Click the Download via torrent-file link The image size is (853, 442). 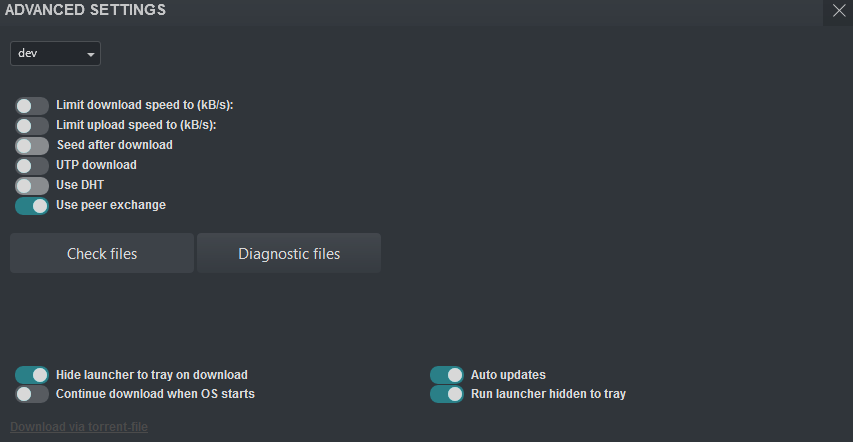pos(79,427)
